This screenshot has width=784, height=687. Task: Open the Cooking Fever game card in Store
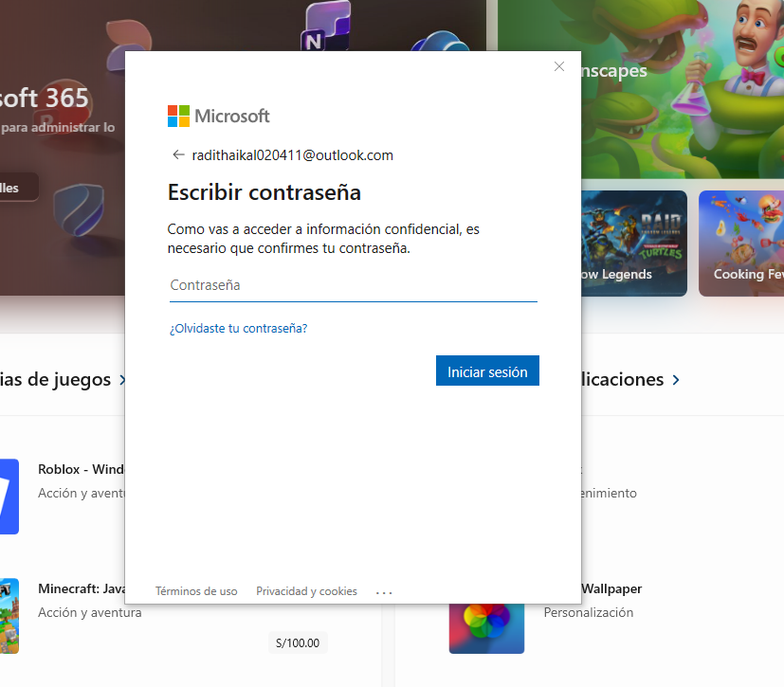pyautogui.click(x=741, y=244)
